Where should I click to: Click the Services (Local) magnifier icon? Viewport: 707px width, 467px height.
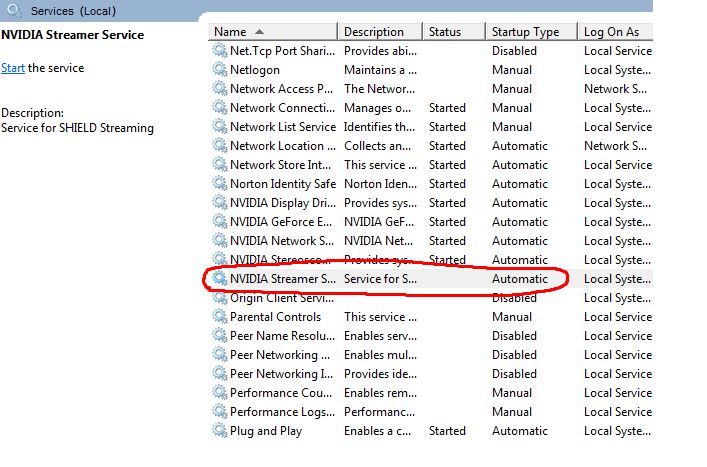point(14,10)
